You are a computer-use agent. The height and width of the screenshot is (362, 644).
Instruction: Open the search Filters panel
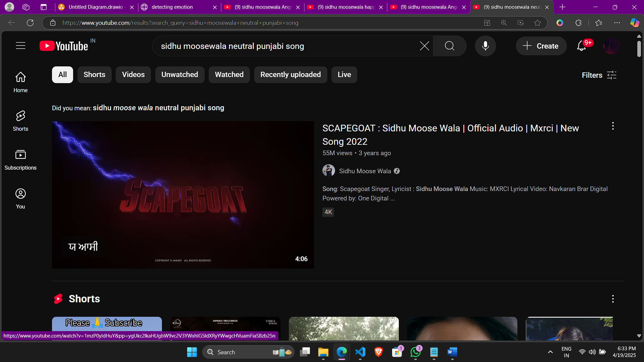tap(599, 75)
